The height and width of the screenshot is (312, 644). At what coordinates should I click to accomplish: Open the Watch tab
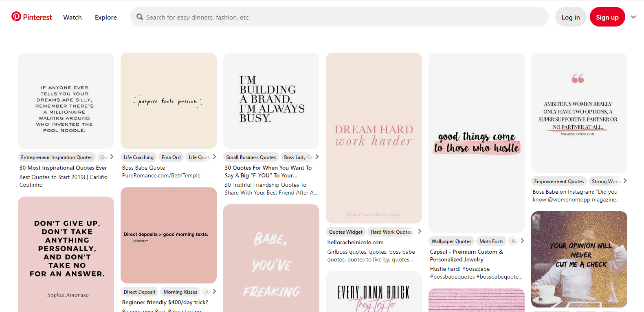[73, 17]
